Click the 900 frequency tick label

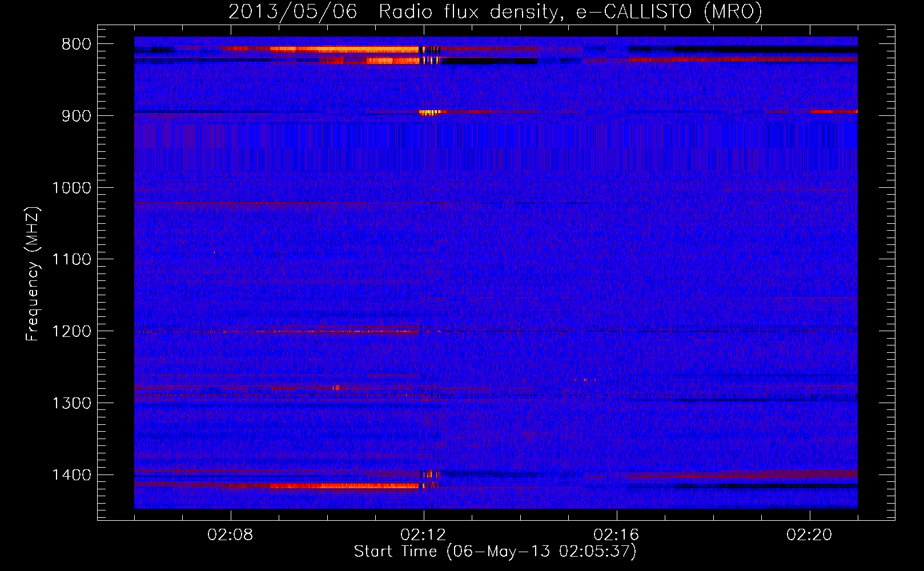click(76, 116)
